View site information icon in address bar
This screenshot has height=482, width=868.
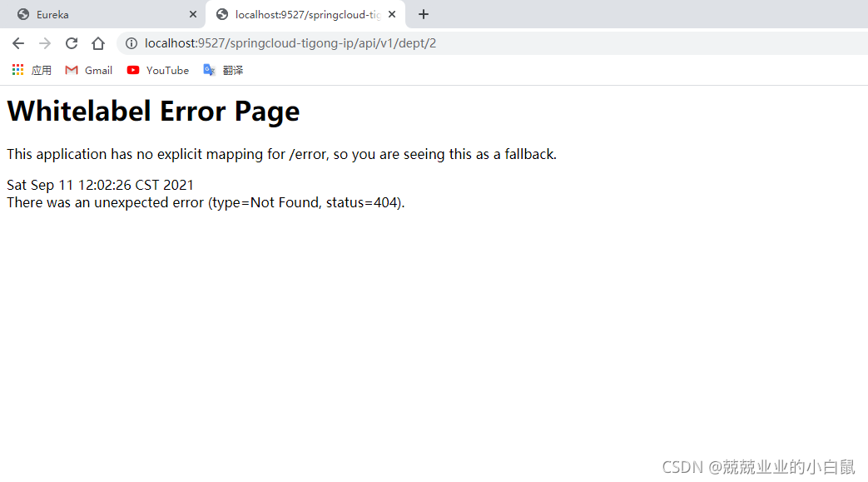coord(131,43)
